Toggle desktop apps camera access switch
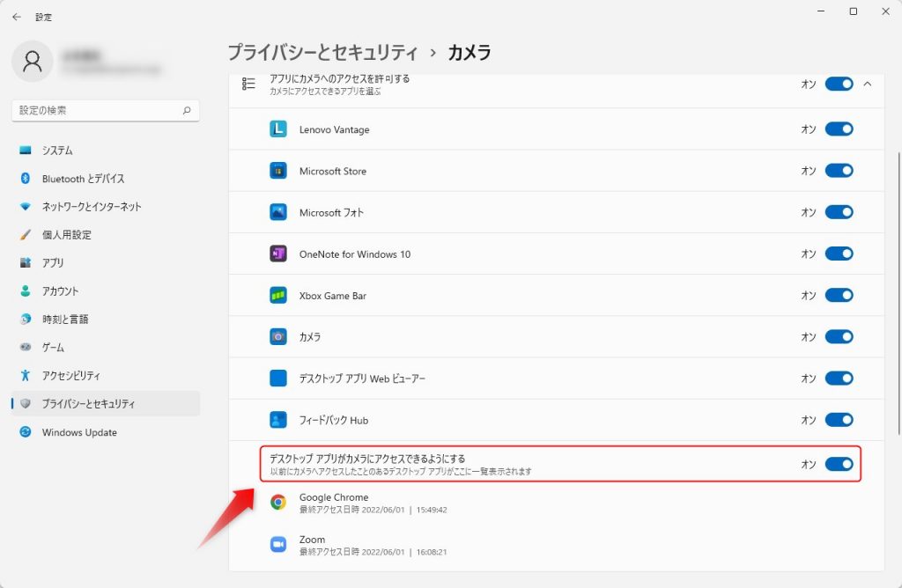The width and height of the screenshot is (902, 588). click(x=839, y=464)
